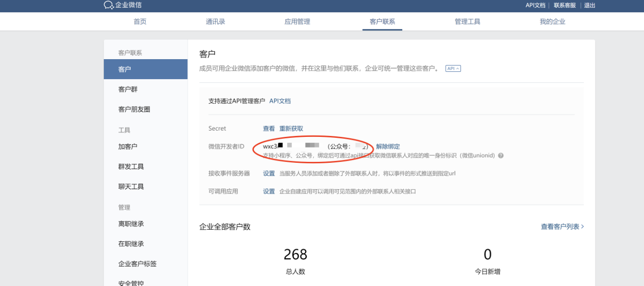View the Secret with 查看
The height and width of the screenshot is (286, 644).
[269, 129]
